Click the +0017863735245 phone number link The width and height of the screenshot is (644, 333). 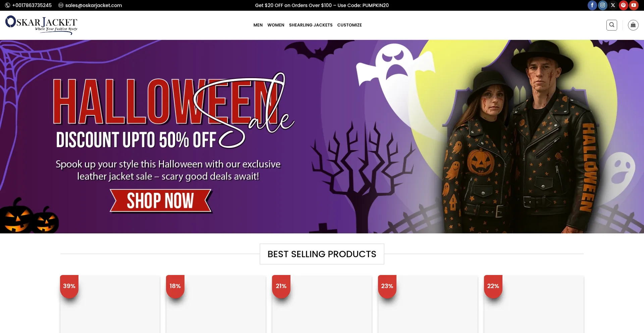coord(32,5)
